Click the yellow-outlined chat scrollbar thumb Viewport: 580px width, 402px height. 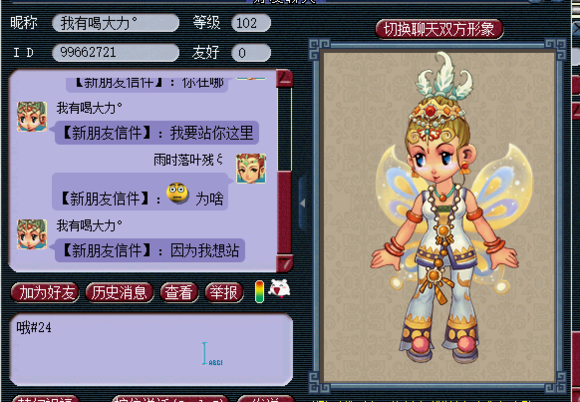(285, 129)
